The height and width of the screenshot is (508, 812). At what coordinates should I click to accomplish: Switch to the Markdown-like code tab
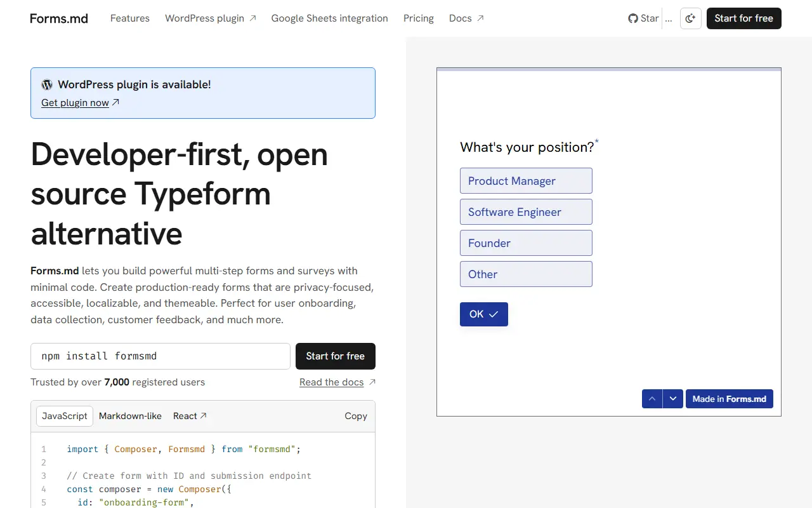coord(130,416)
